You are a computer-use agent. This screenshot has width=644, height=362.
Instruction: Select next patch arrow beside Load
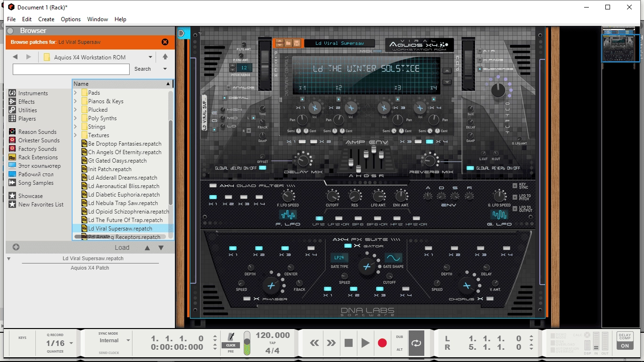point(161,247)
